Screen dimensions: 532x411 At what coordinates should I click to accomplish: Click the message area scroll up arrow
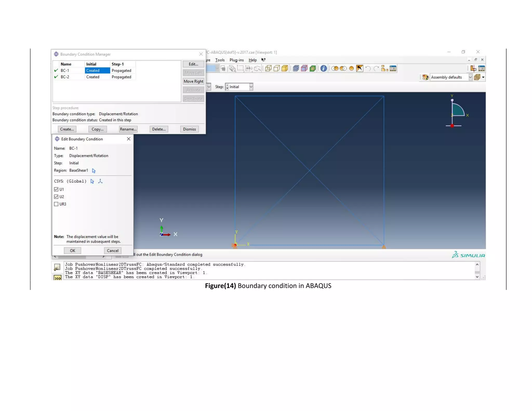pyautogui.click(x=477, y=264)
